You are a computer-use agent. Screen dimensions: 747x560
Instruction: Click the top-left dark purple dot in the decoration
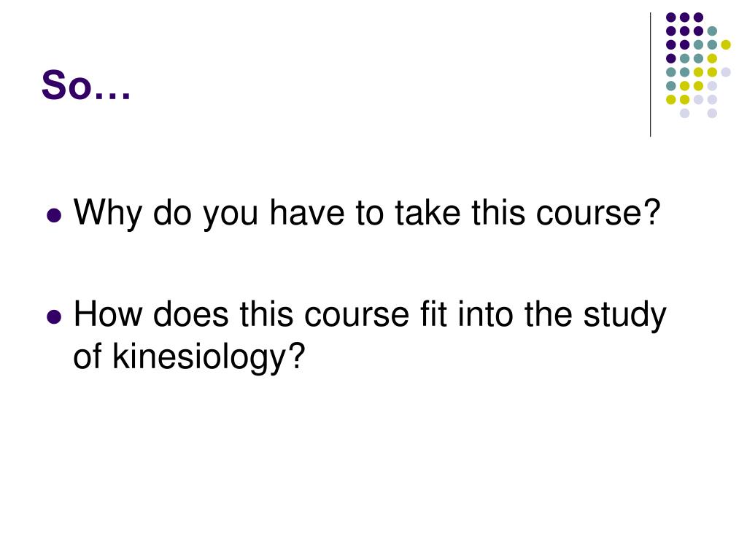tap(671, 17)
